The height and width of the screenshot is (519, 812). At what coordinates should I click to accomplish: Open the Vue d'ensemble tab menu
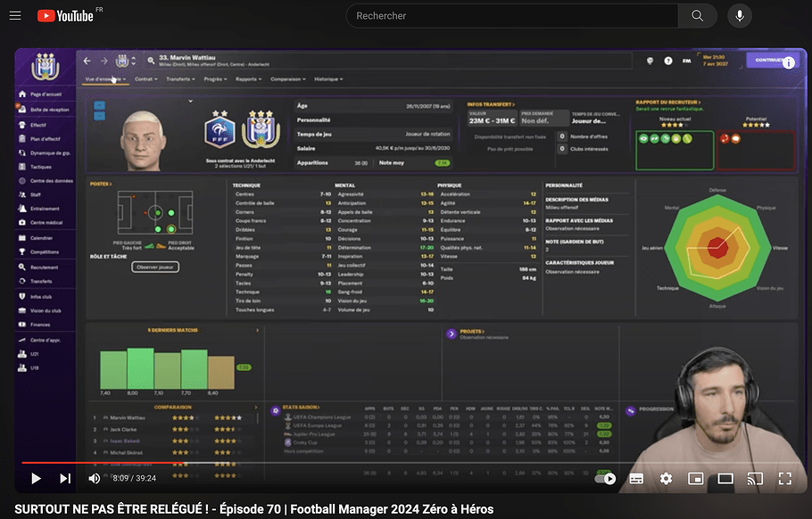[x=105, y=79]
